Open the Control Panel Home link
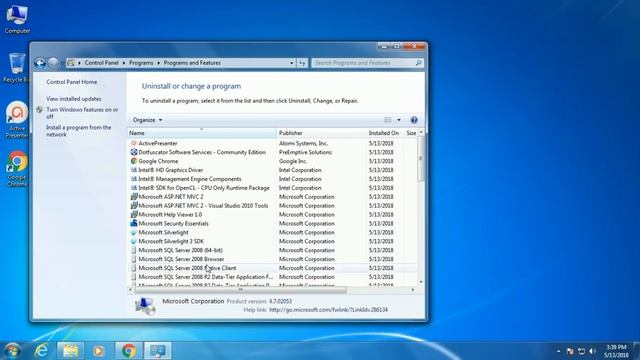 tap(71, 82)
